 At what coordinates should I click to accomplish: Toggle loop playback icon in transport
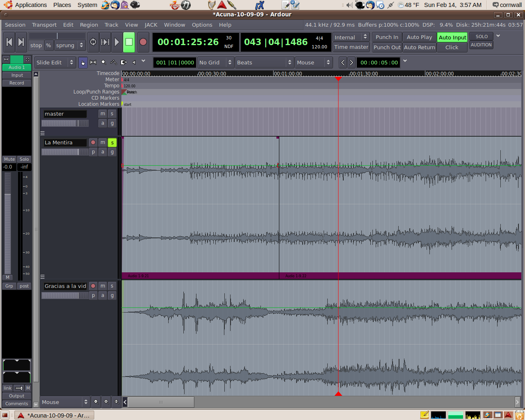93,42
